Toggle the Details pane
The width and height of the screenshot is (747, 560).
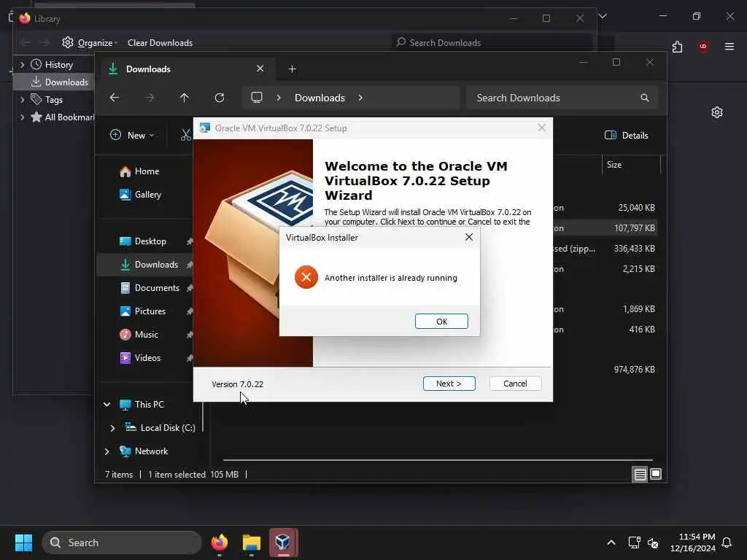627,135
